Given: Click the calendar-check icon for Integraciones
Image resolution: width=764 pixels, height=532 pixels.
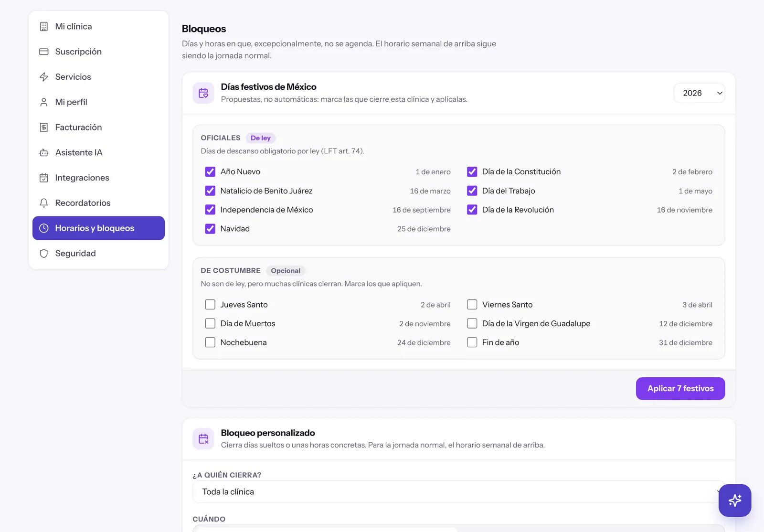Looking at the screenshot, I should tap(44, 178).
